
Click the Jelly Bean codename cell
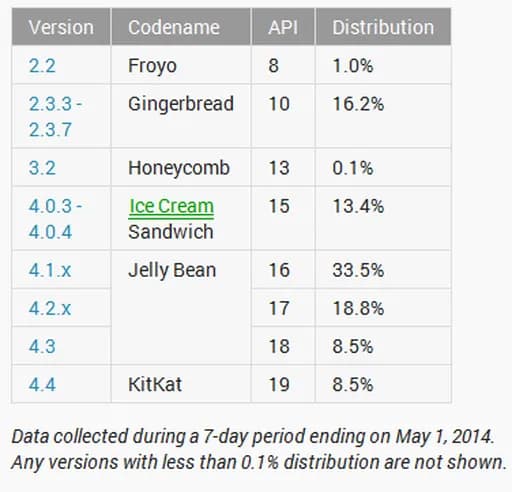click(181, 308)
